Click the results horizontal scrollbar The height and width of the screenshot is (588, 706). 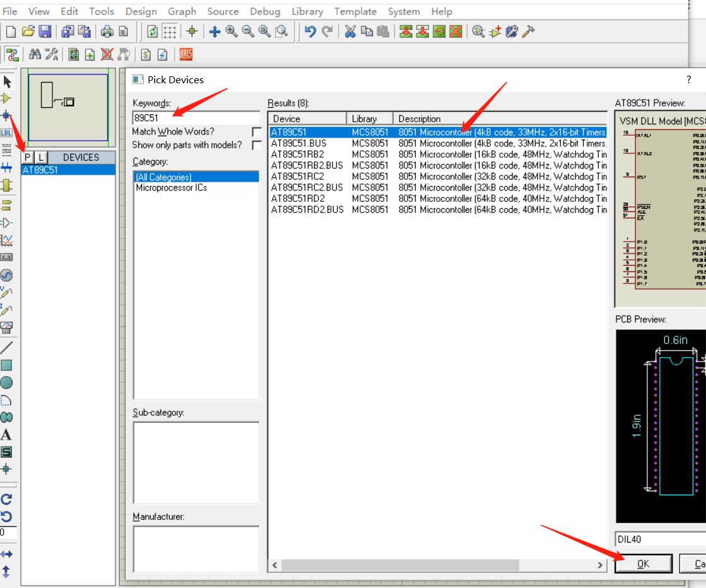coord(400,565)
